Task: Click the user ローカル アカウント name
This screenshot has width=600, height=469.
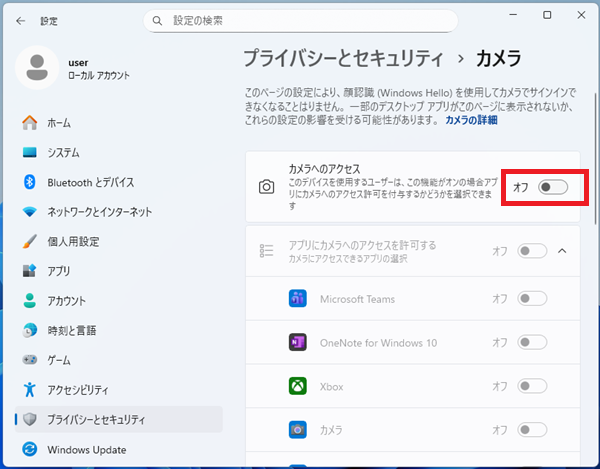Action: 99,69
